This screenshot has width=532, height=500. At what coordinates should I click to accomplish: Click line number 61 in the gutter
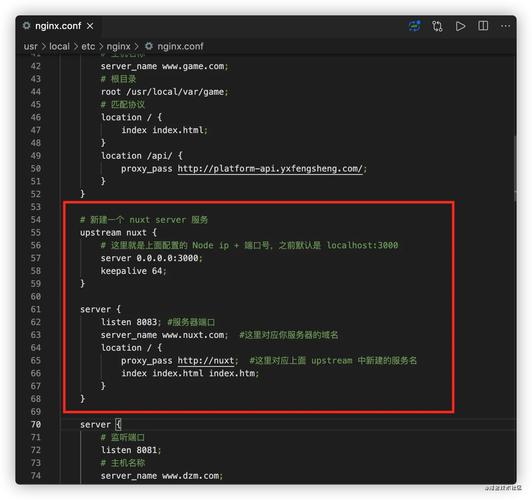(x=36, y=309)
